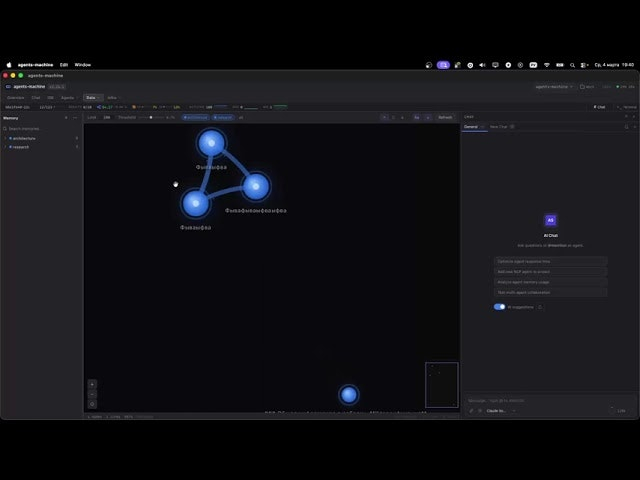Open the Window menu in menu bar
Screen dimensions: 640x480
tap(82, 64)
